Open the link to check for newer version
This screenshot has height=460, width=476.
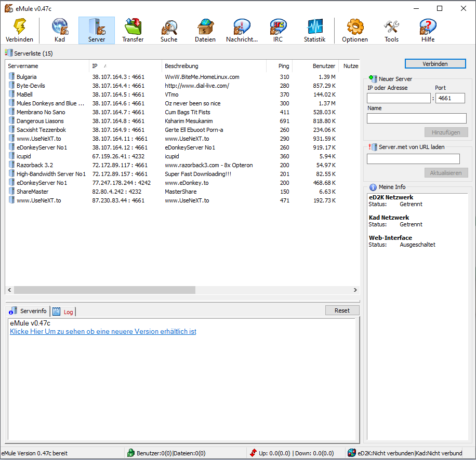103,331
